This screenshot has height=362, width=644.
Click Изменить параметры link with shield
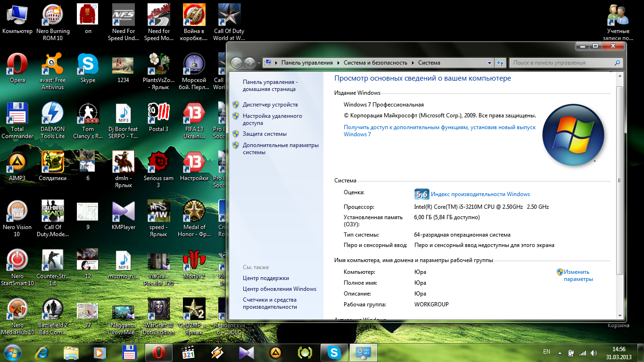click(578, 275)
